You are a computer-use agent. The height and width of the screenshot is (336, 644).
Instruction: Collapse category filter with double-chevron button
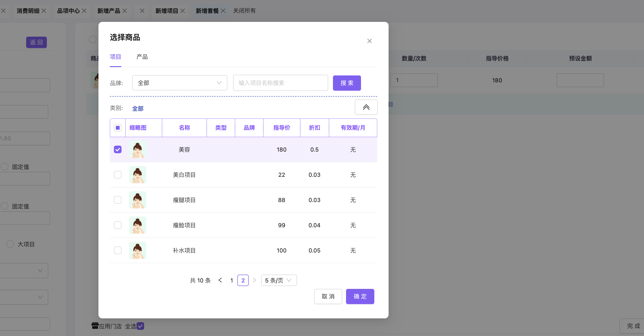click(x=366, y=107)
